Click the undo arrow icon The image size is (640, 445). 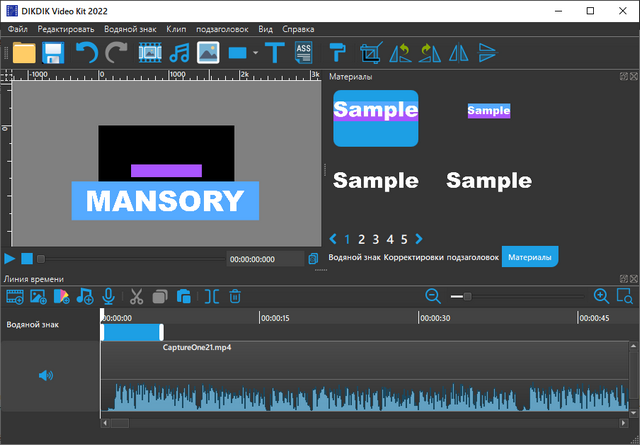click(x=87, y=53)
